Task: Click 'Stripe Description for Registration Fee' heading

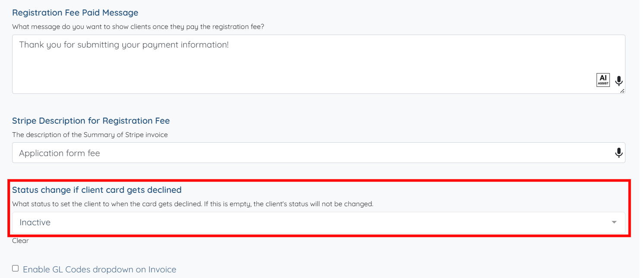Action: click(91, 121)
